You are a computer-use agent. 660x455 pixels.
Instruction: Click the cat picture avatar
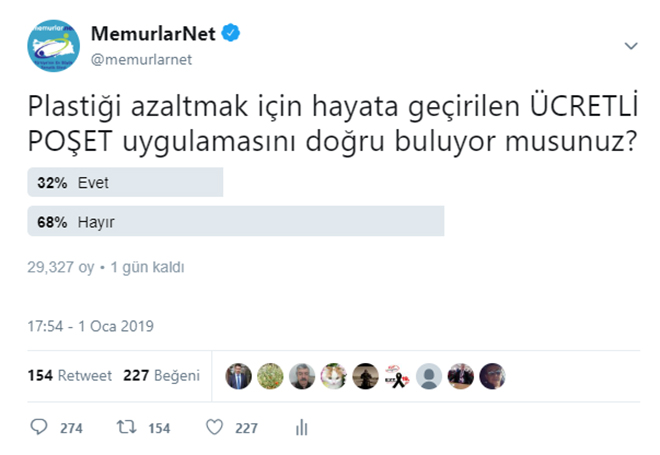point(333,376)
